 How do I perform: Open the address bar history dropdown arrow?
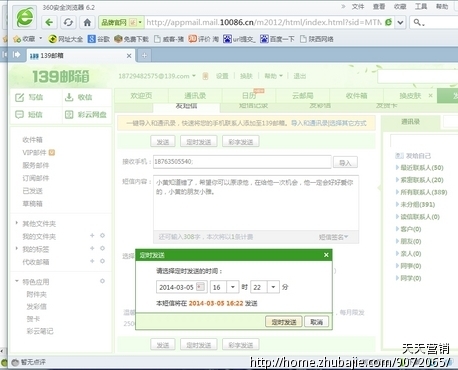coord(400,22)
